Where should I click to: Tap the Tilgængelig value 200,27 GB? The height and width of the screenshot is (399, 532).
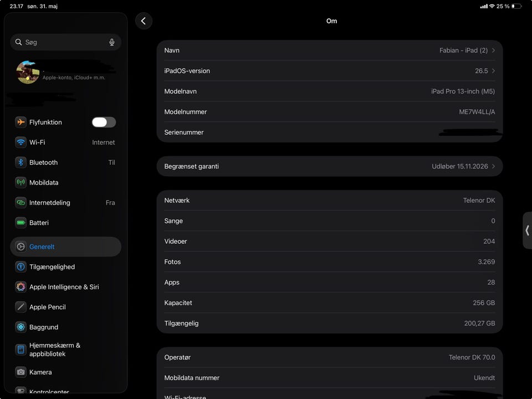[479, 323]
